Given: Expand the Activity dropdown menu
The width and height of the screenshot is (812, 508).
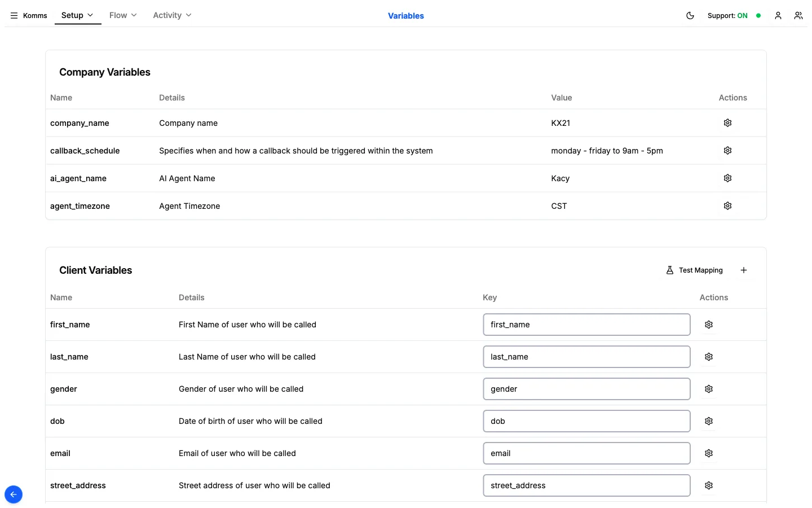Looking at the screenshot, I should pyautogui.click(x=172, y=15).
